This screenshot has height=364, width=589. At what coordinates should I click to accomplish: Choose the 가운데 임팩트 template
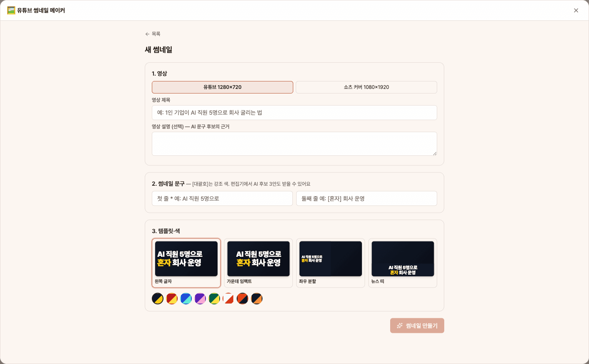click(x=258, y=263)
